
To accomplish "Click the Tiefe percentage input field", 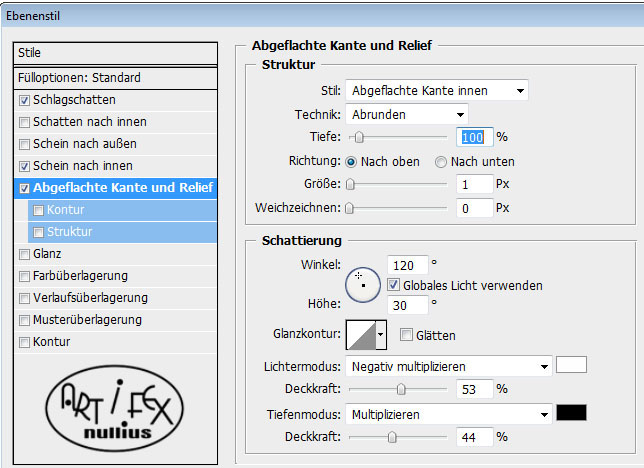I will 474,137.
